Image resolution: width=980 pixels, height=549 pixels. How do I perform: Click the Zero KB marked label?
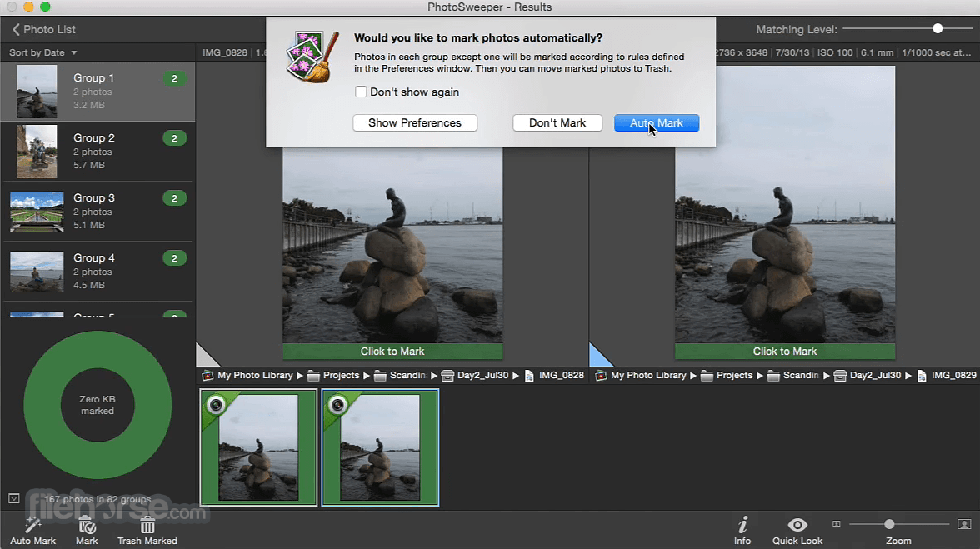click(97, 405)
